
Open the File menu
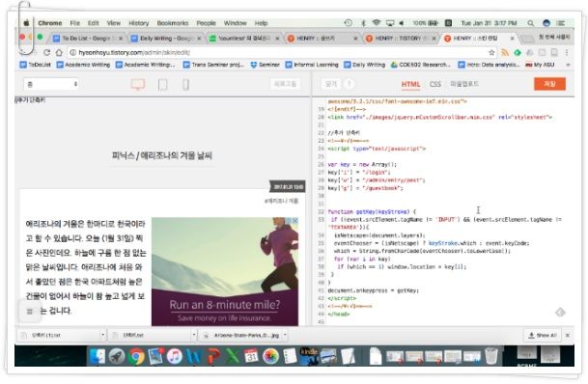tap(75, 23)
